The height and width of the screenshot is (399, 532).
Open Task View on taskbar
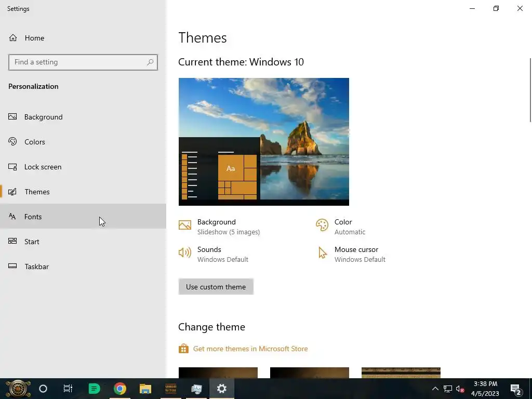(x=68, y=389)
